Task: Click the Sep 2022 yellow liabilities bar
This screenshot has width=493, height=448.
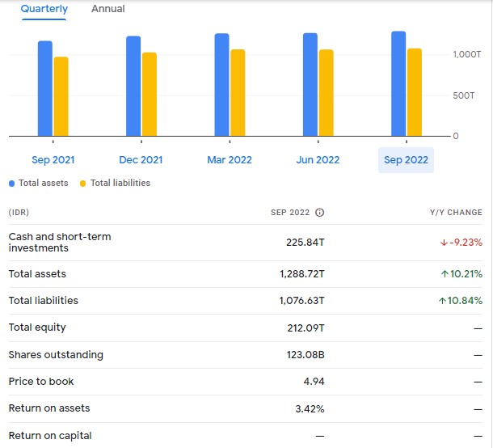Action: pyautogui.click(x=415, y=92)
